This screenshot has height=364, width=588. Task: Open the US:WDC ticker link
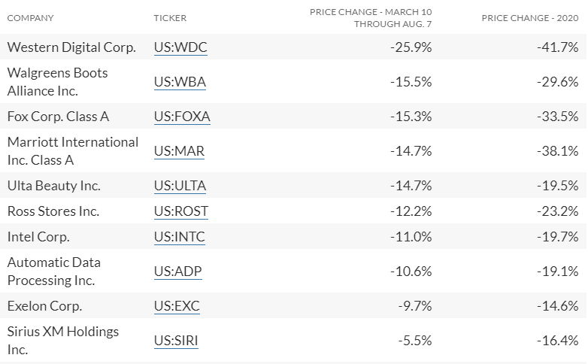(180, 47)
